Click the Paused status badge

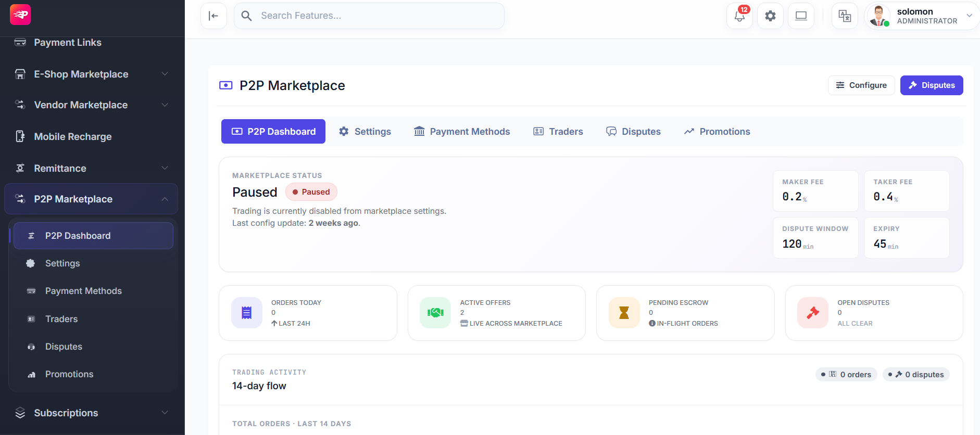pyautogui.click(x=311, y=192)
